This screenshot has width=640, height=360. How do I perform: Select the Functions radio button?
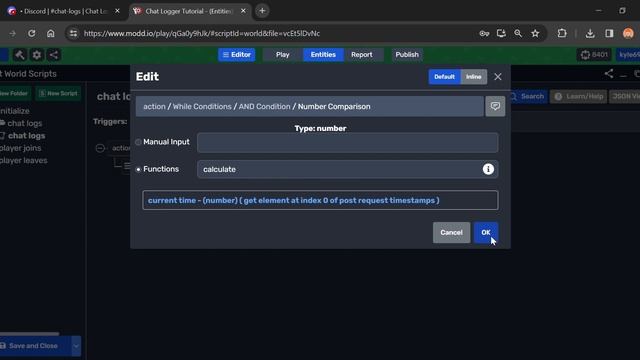tap(138, 169)
